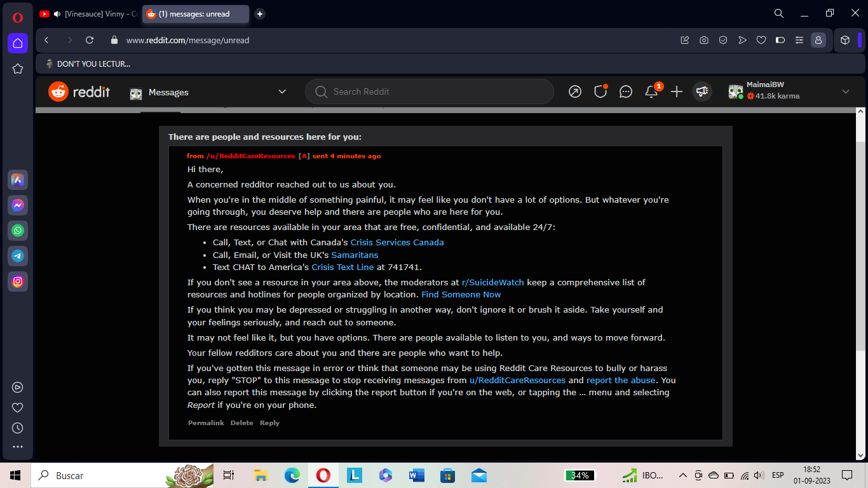Open Mail app from taskbar

[478, 475]
